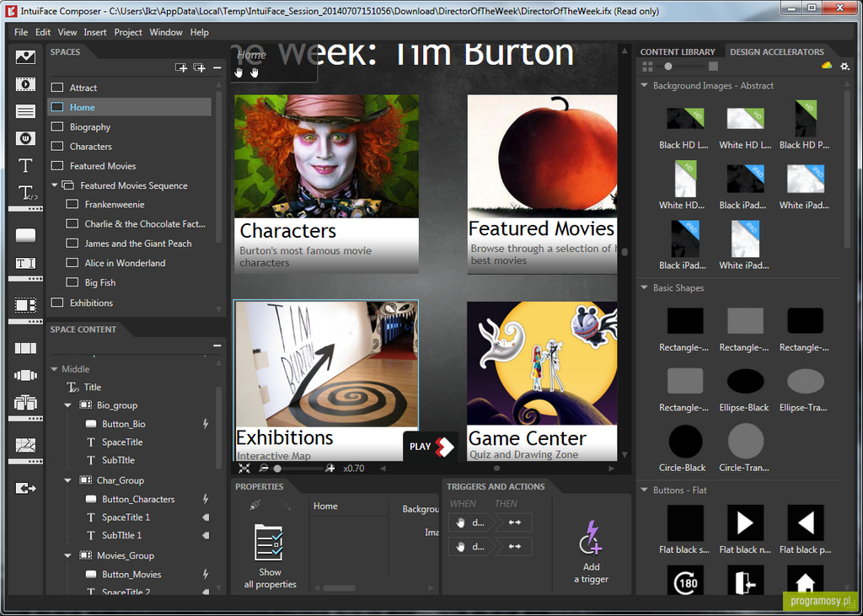Click the Exhibitions tile on canvas
Screen dimensions: 863x616
tap(326, 380)
